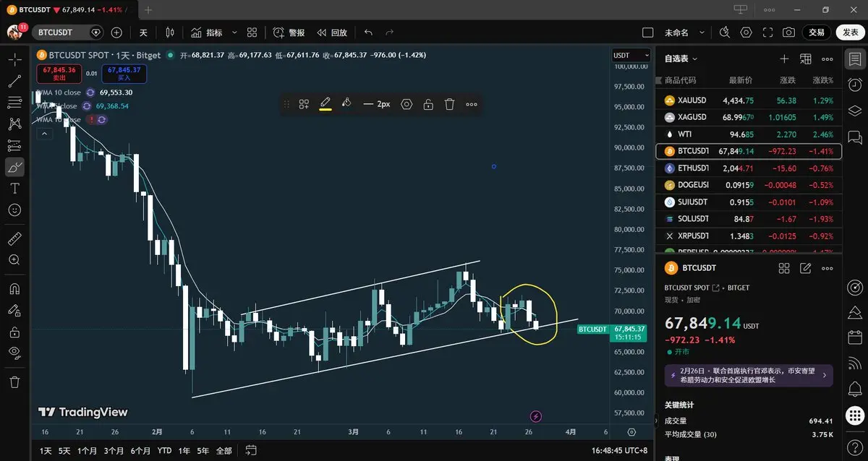Expand the 自选表 watchlist dropdown
The image size is (868, 461).
click(x=681, y=59)
